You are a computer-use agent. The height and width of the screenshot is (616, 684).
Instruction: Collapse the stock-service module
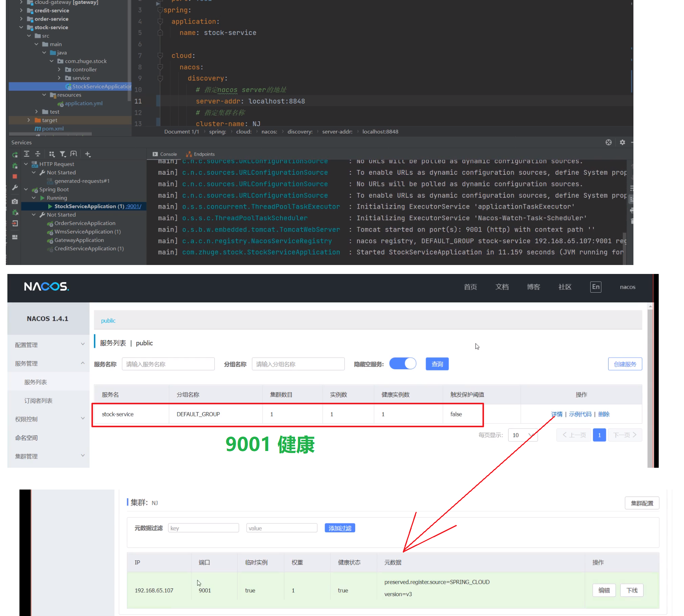pyautogui.click(x=21, y=27)
